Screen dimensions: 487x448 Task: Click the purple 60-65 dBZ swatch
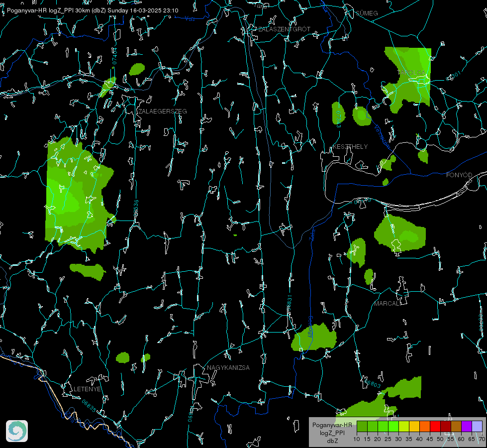point(467,426)
